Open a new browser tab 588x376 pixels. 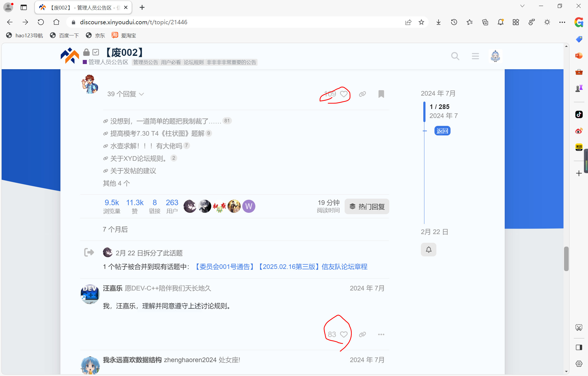pos(142,7)
